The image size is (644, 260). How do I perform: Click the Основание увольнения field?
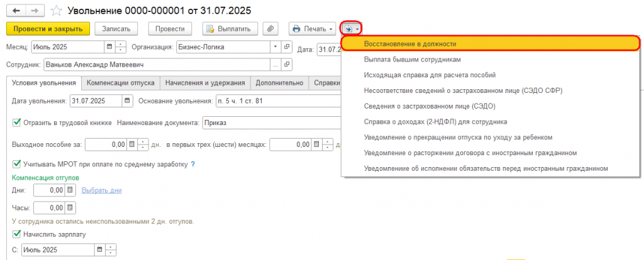pyautogui.click(x=278, y=100)
